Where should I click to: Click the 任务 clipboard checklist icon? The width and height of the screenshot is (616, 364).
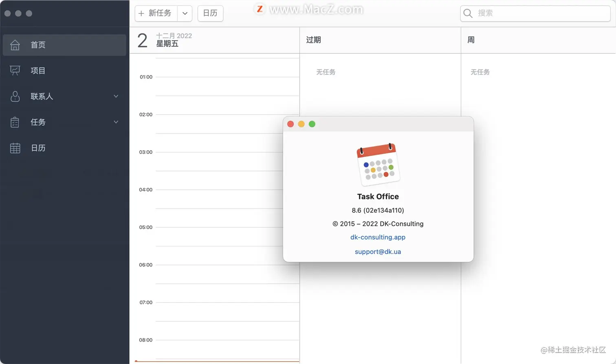(15, 122)
